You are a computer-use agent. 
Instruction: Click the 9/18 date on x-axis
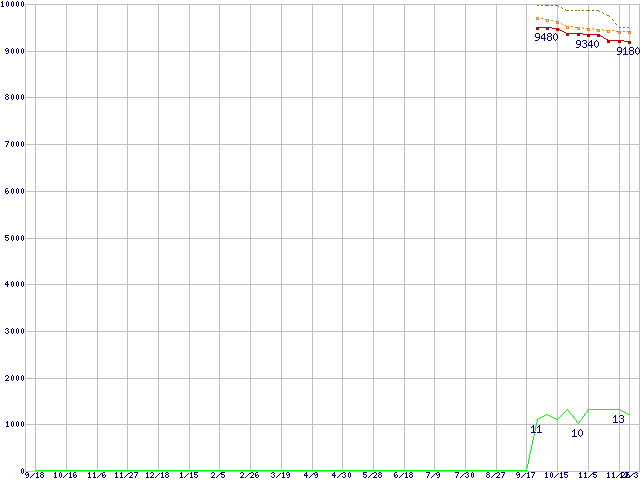pyautogui.click(x=34, y=475)
